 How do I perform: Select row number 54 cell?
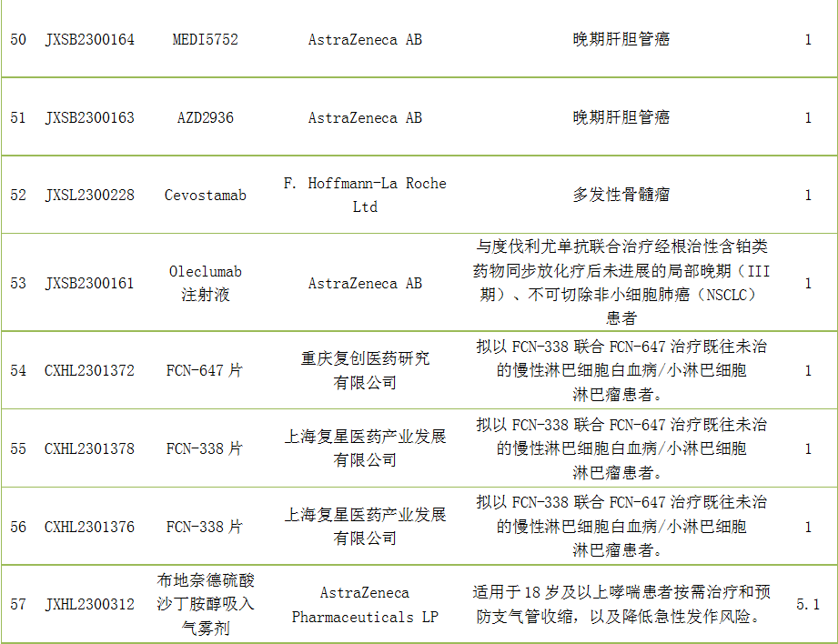point(18,370)
